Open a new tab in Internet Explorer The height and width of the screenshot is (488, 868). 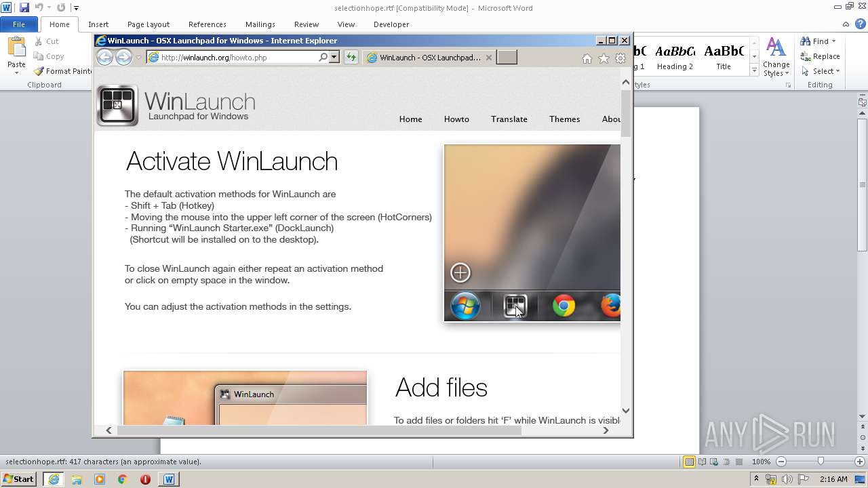(507, 58)
